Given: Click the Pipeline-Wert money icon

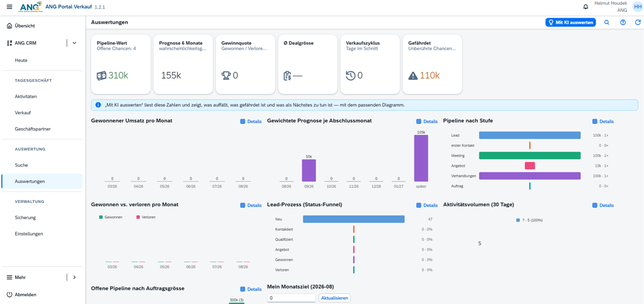Looking at the screenshot, I should [x=102, y=76].
